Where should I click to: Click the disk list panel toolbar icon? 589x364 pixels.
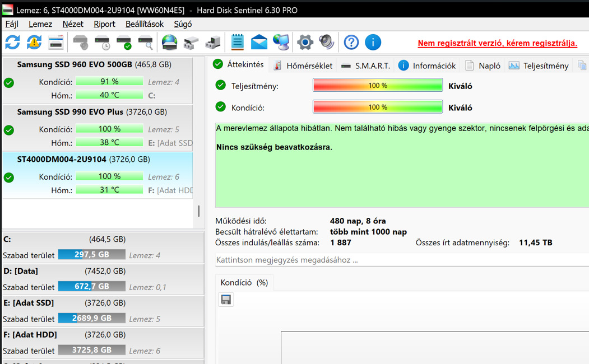56,42
